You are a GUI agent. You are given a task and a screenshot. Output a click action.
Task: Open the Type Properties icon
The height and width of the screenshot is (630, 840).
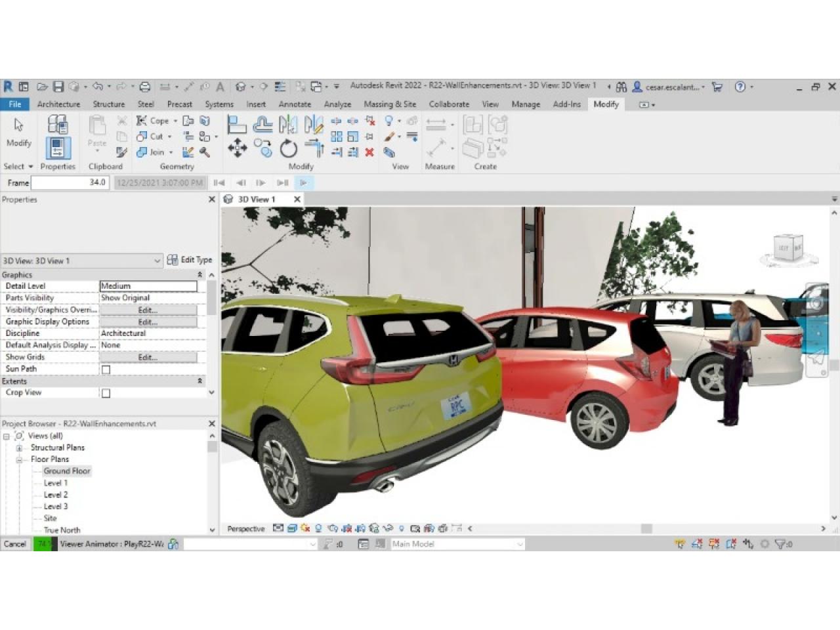coord(58,123)
